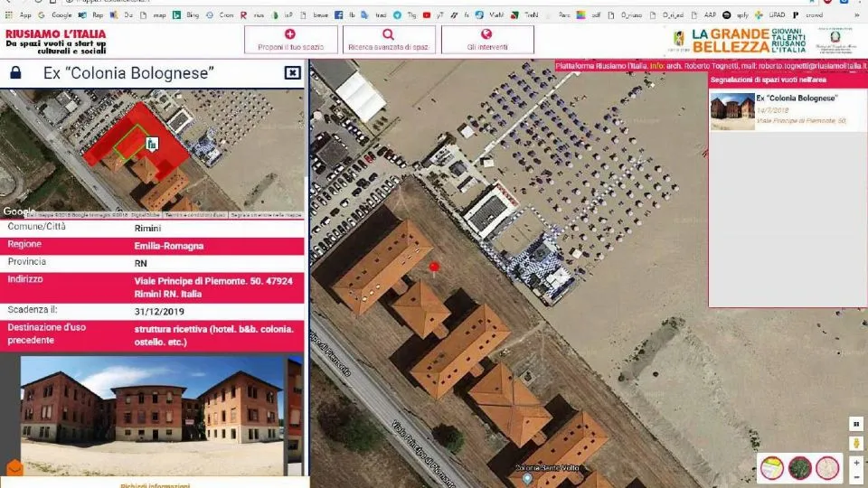868x488 pixels.
Task: Zoom in on the main map
Action: [856, 463]
